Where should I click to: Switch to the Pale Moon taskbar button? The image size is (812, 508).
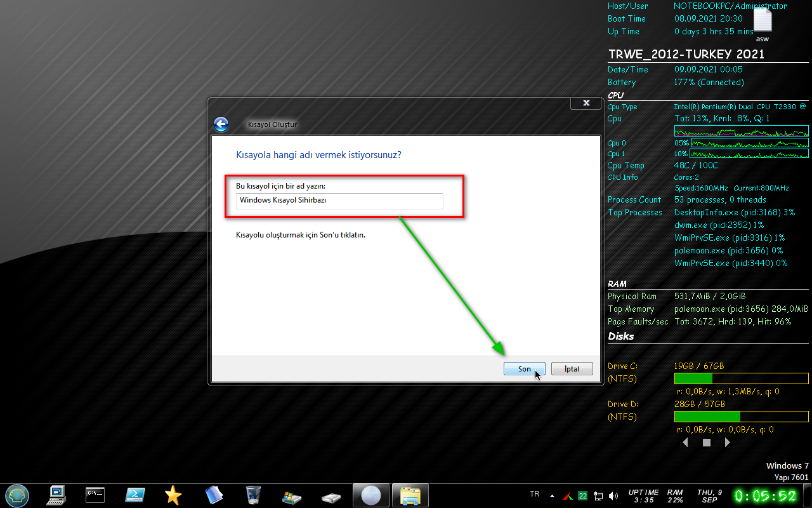pyautogui.click(x=371, y=495)
